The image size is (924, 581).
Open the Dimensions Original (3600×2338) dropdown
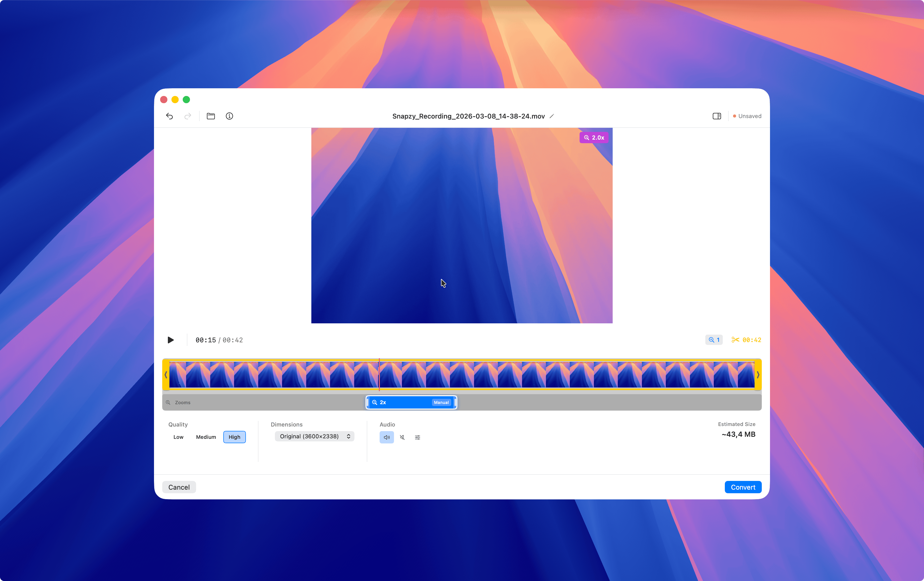click(314, 436)
